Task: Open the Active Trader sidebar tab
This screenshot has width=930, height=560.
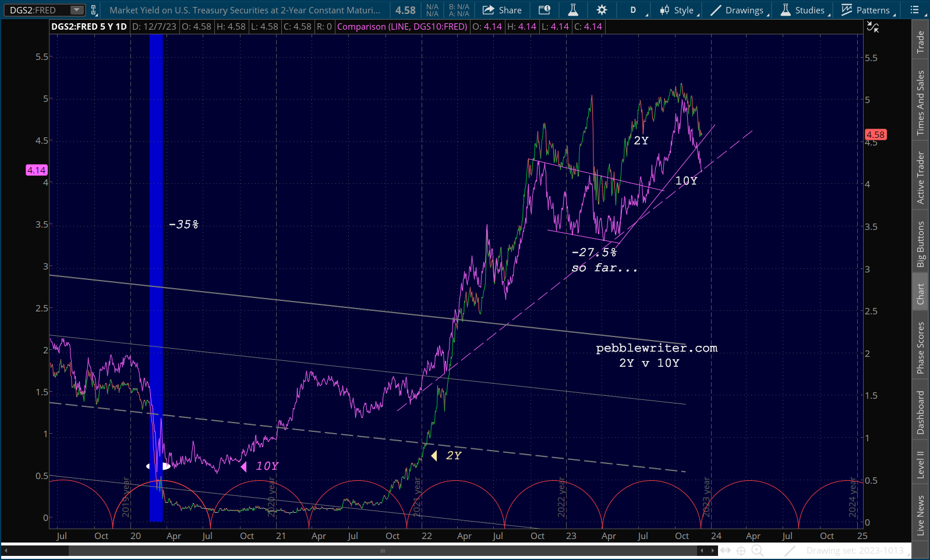Action: point(920,178)
